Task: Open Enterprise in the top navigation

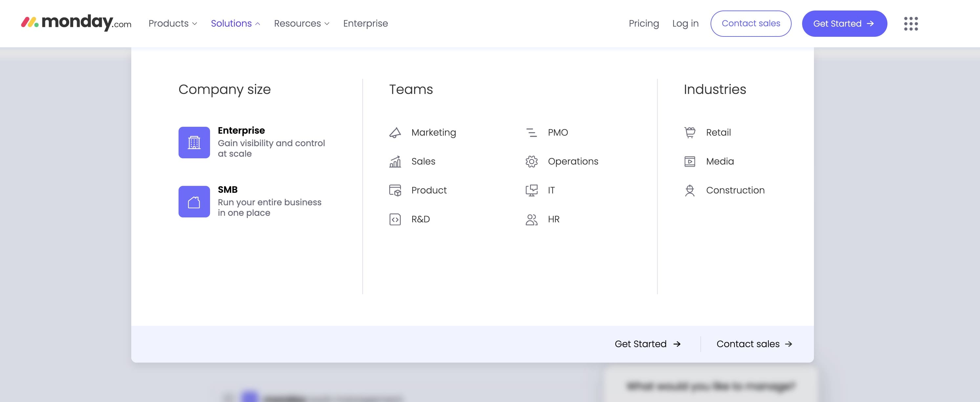Action: pos(366,24)
